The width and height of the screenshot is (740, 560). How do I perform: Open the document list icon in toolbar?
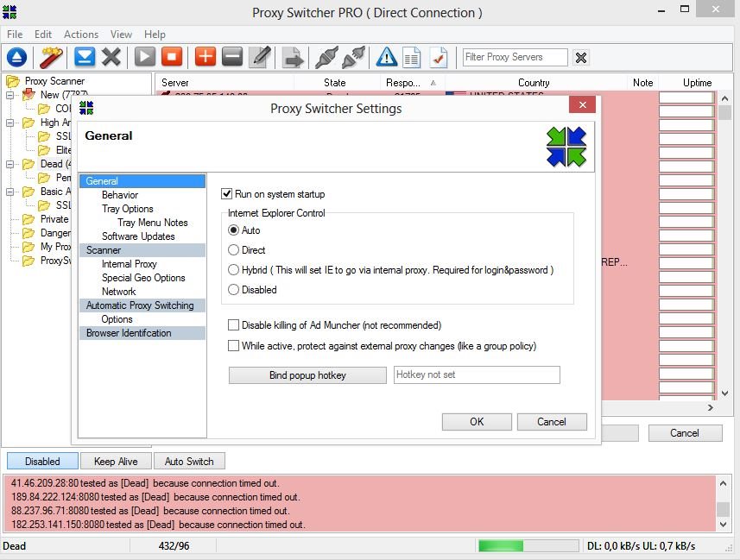[412, 58]
